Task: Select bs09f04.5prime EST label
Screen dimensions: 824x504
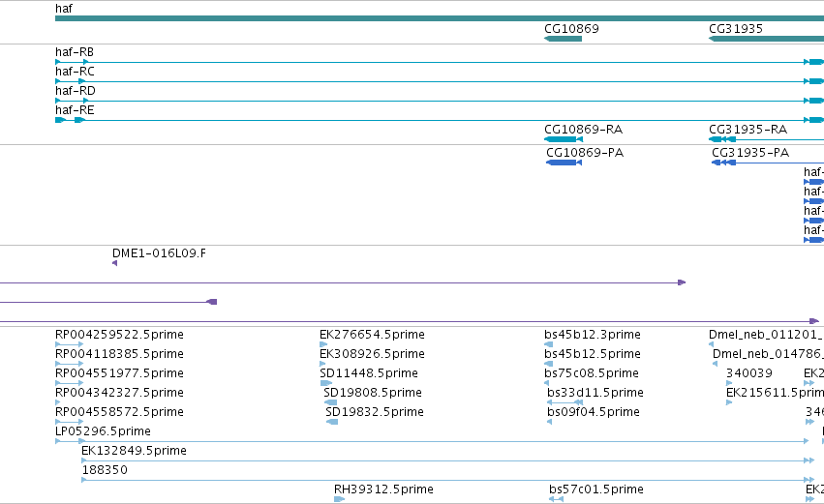Action: (x=594, y=412)
